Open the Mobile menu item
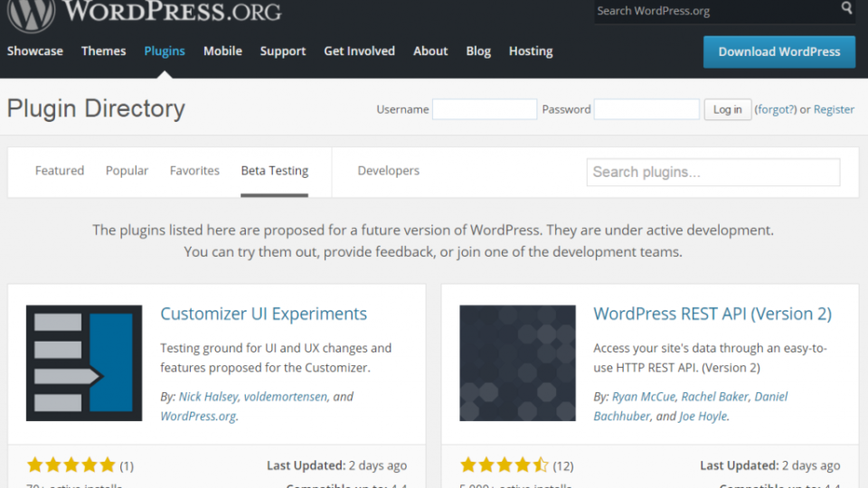Image resolution: width=868 pixels, height=488 pixels. tap(222, 51)
